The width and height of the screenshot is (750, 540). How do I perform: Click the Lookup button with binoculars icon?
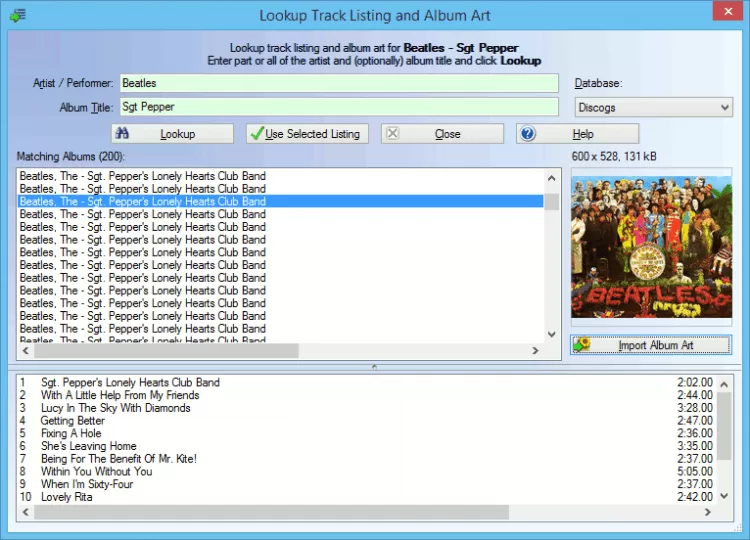pos(173,134)
